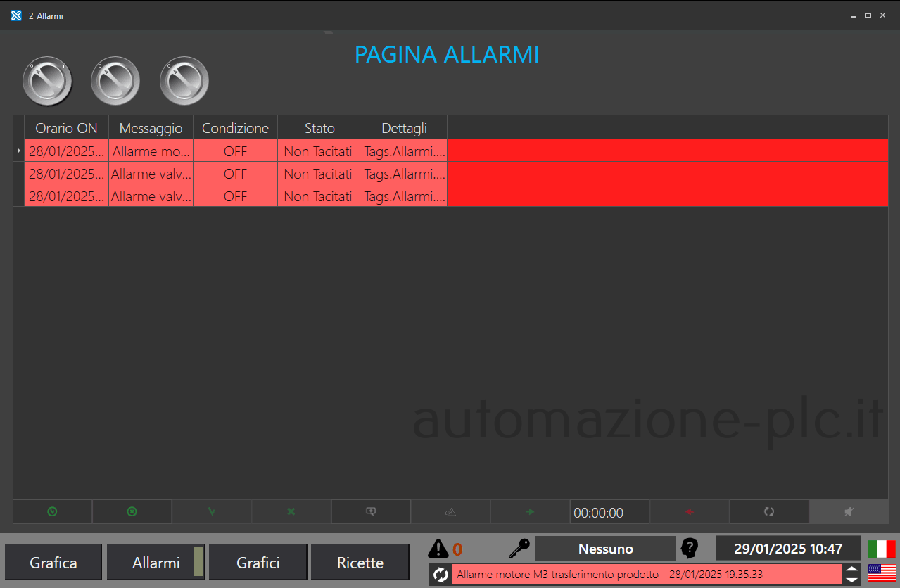The image size is (900, 588).
Task: Open the Grafica page
Action: point(53,563)
